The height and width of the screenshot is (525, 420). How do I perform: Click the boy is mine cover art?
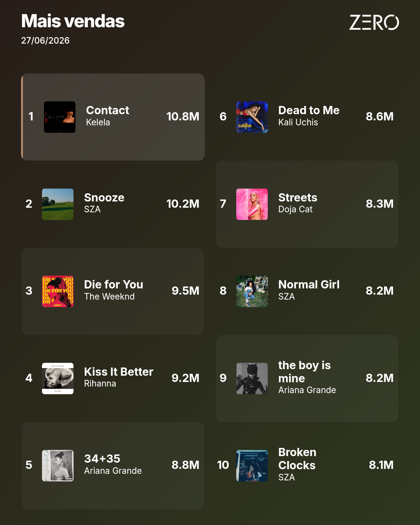(252, 378)
